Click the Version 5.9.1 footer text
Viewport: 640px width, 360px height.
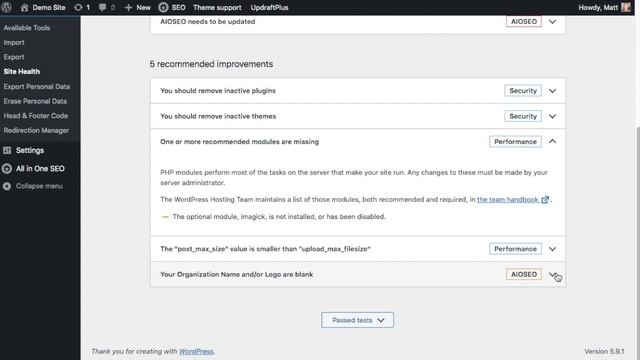click(604, 351)
